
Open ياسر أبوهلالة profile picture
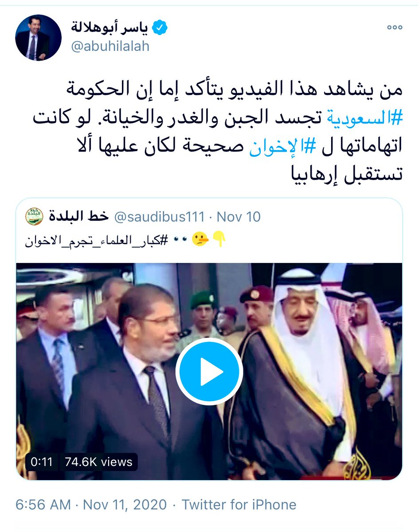pyautogui.click(x=38, y=37)
